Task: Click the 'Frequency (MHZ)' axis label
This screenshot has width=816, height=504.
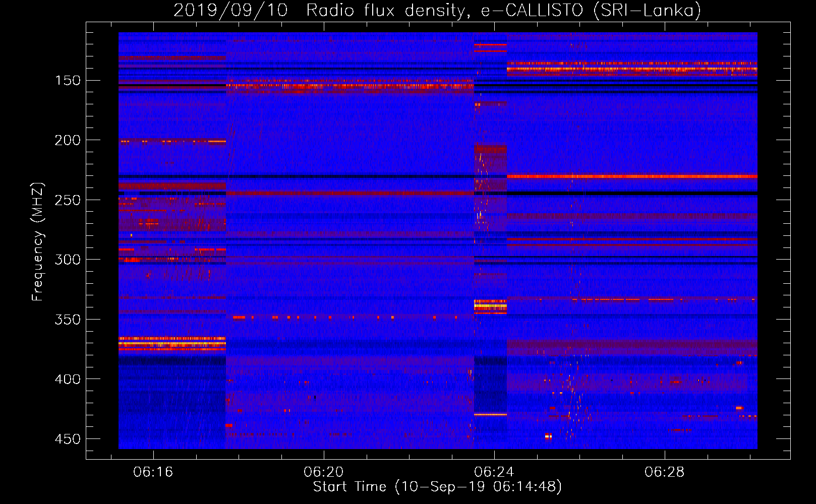Action: pyautogui.click(x=38, y=241)
